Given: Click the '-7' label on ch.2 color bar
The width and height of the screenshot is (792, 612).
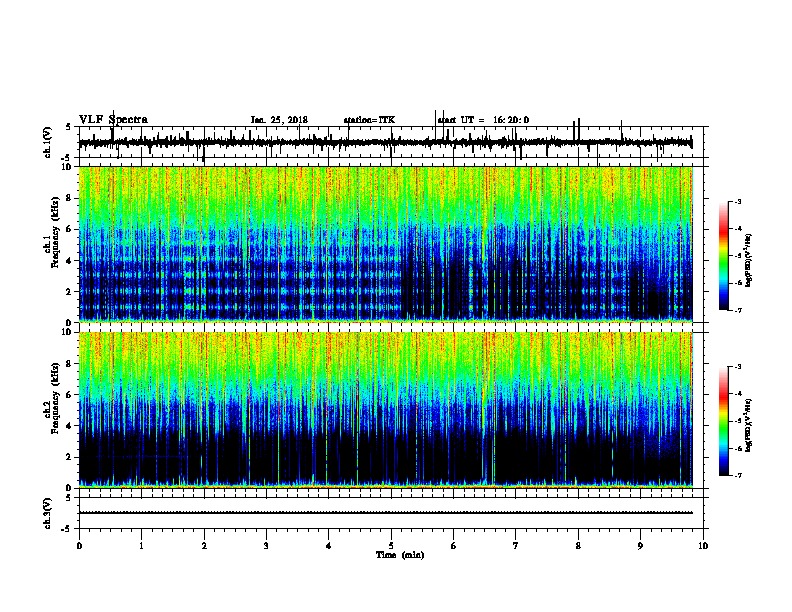Looking at the screenshot, I should pyautogui.click(x=738, y=475).
